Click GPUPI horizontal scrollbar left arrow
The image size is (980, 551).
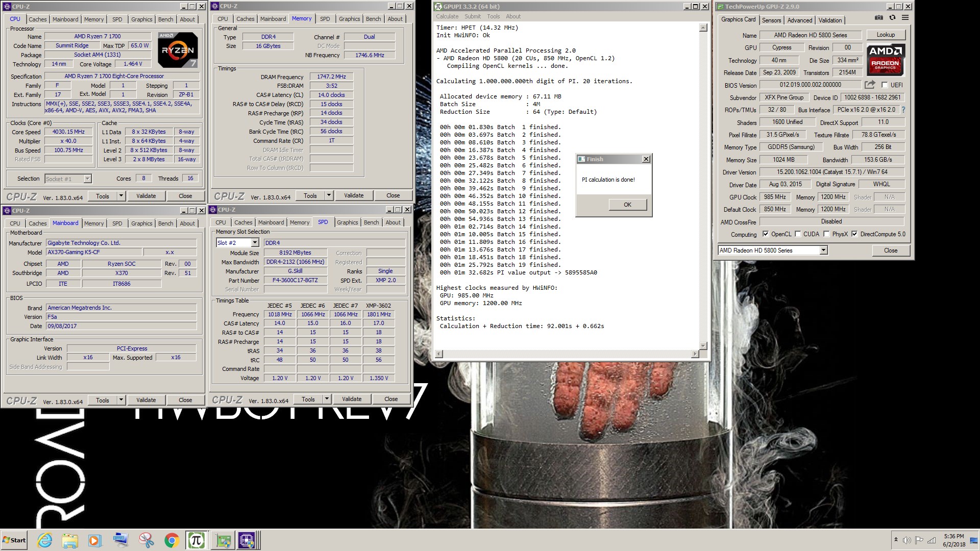click(x=439, y=354)
